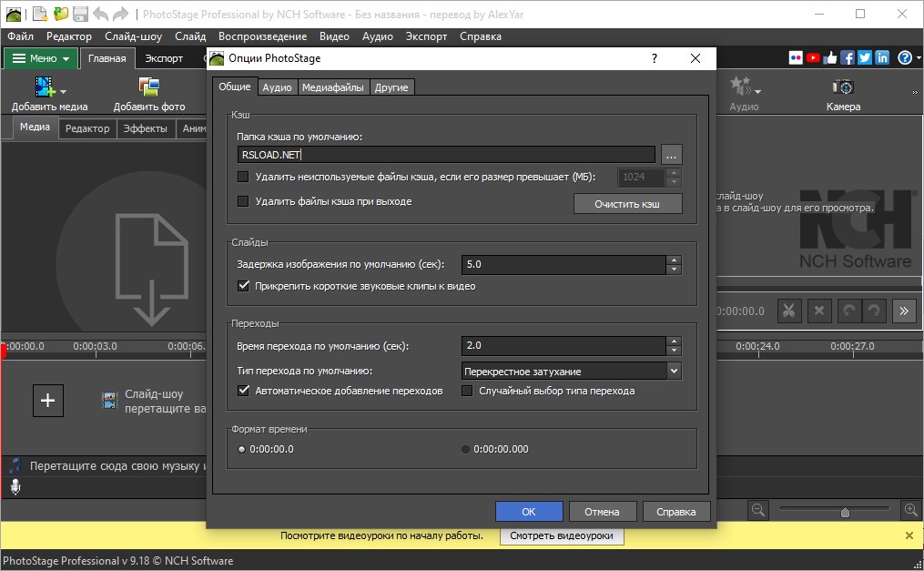Expand the Аудио toolbar dropdown arrow
The image size is (924, 571).
tap(757, 91)
